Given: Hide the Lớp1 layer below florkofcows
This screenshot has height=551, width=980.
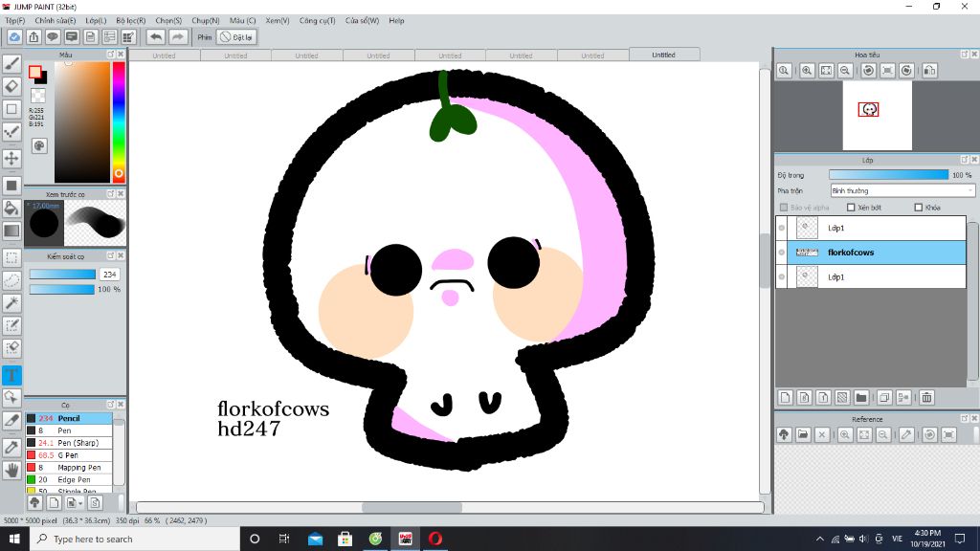Looking at the screenshot, I should pyautogui.click(x=782, y=276).
